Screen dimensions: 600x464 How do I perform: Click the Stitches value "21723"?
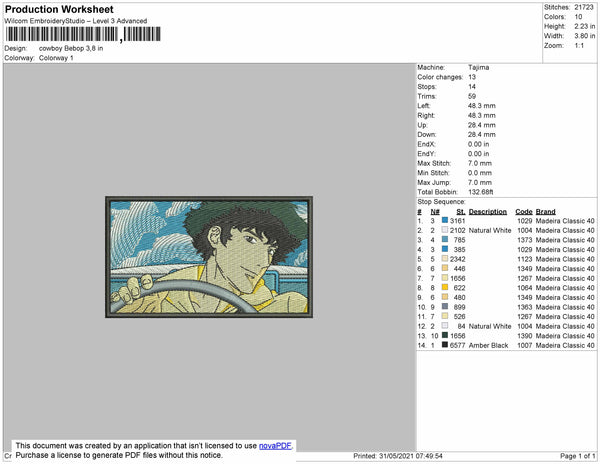(584, 7)
